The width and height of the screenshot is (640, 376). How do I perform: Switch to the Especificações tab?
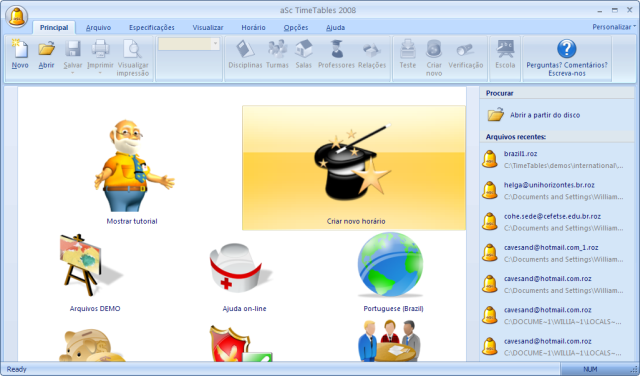tap(152, 27)
